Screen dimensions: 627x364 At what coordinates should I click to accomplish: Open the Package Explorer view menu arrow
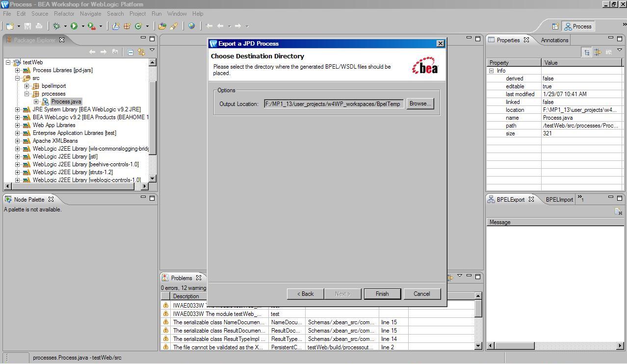[152, 50]
